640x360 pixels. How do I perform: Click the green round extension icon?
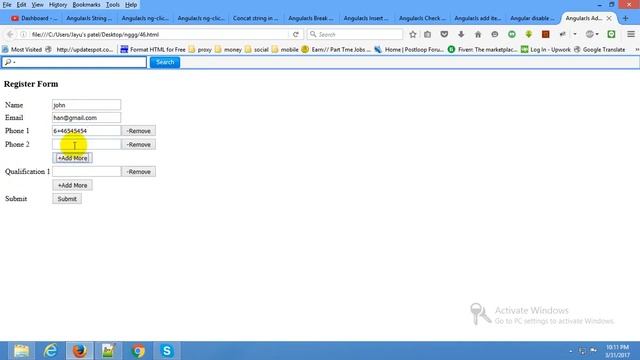pyautogui.click(x=512, y=35)
